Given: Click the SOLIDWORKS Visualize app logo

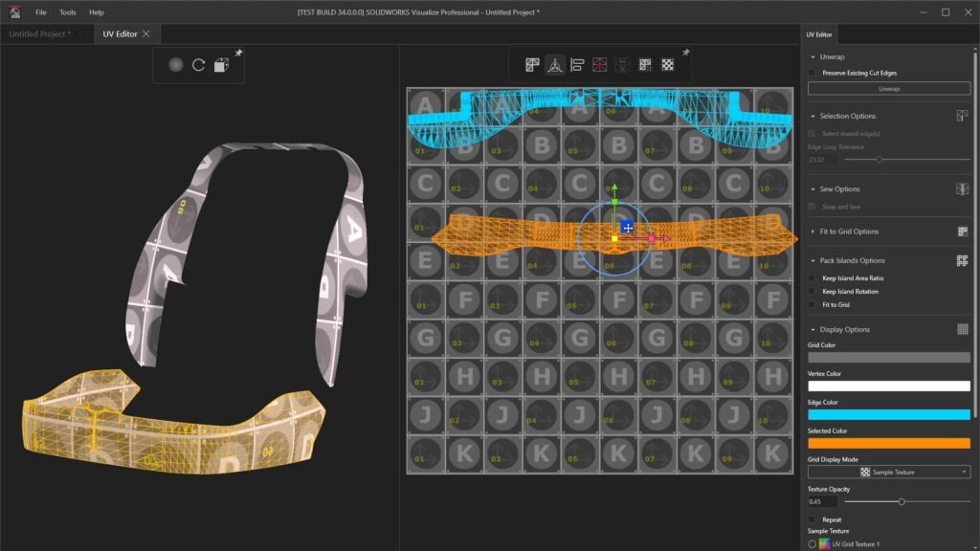Looking at the screenshot, I should click(x=14, y=11).
